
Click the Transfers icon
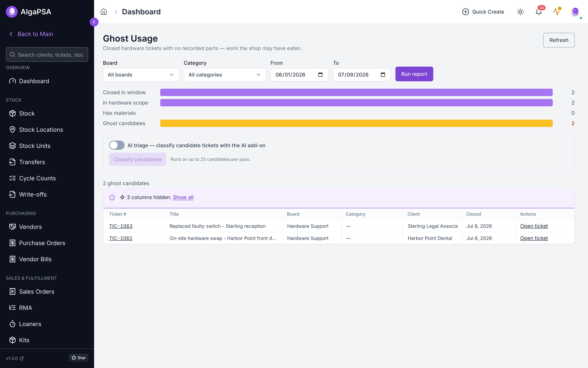click(x=12, y=162)
